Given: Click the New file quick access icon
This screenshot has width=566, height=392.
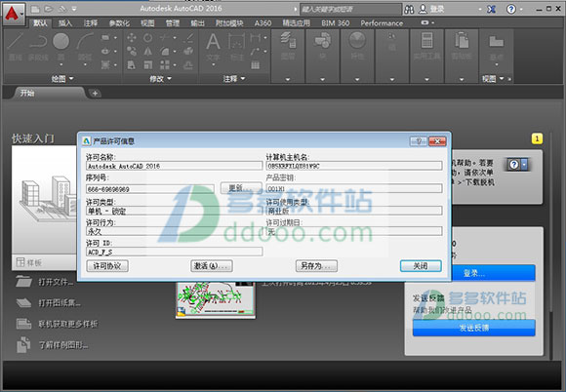Looking at the screenshot, I should click(35, 9).
